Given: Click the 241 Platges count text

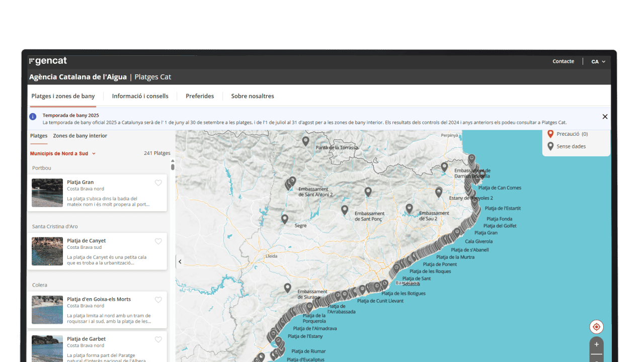Looking at the screenshot, I should click(157, 153).
